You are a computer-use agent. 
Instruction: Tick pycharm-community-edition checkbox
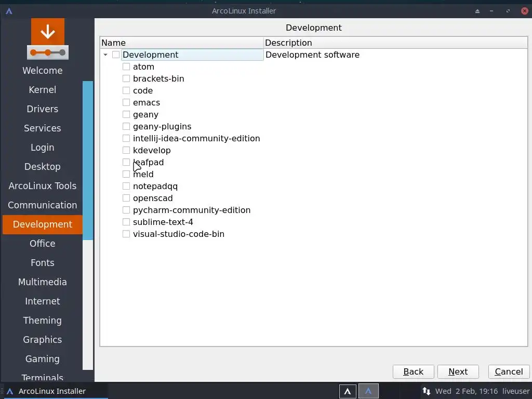pyautogui.click(x=126, y=210)
